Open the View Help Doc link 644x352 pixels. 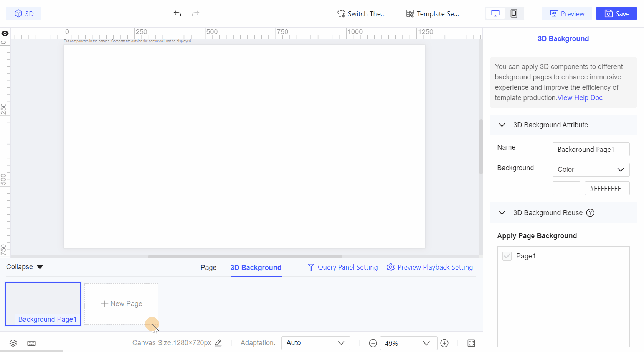580,97
